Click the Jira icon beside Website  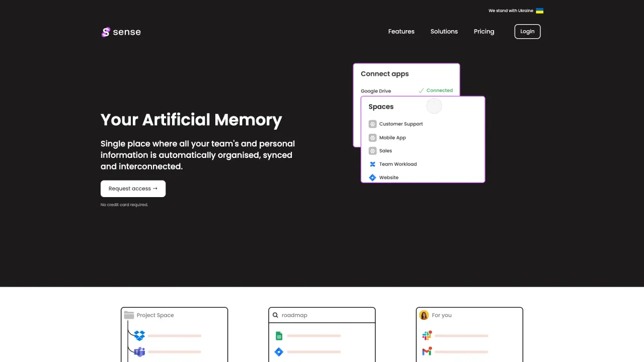click(372, 177)
